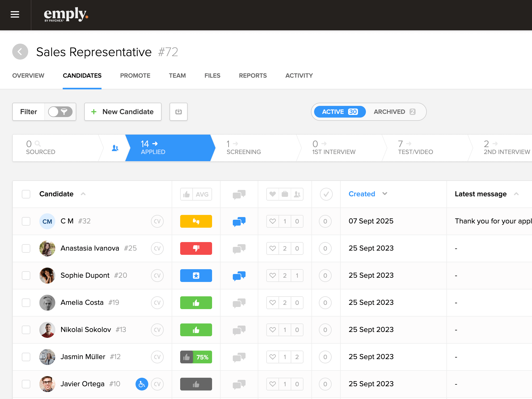532x399 pixels.
Task: Click Jasmin Müller's 75% rating bar
Action: coord(196,357)
